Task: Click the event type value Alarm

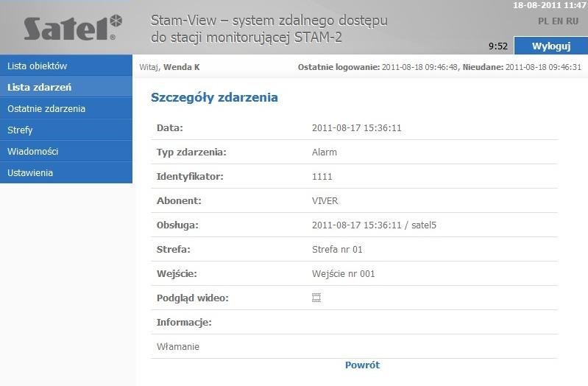Action: [x=325, y=152]
